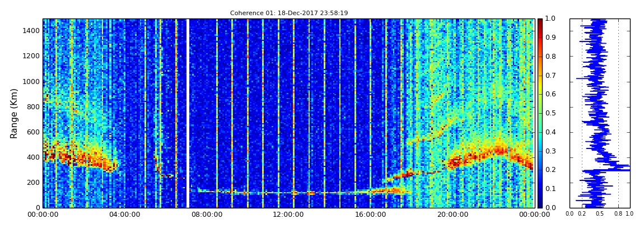Click the white data gap stripe in the heatmap

(x=187, y=113)
